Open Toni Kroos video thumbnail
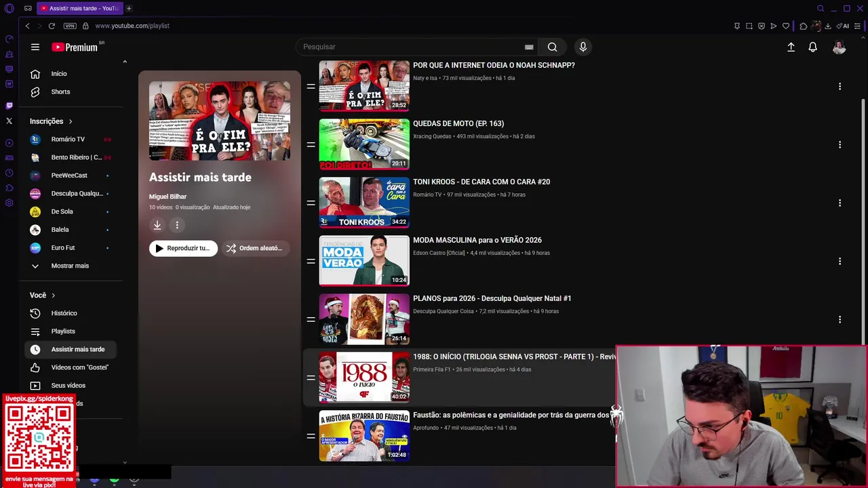Viewport: 868px width, 488px height. tap(364, 203)
